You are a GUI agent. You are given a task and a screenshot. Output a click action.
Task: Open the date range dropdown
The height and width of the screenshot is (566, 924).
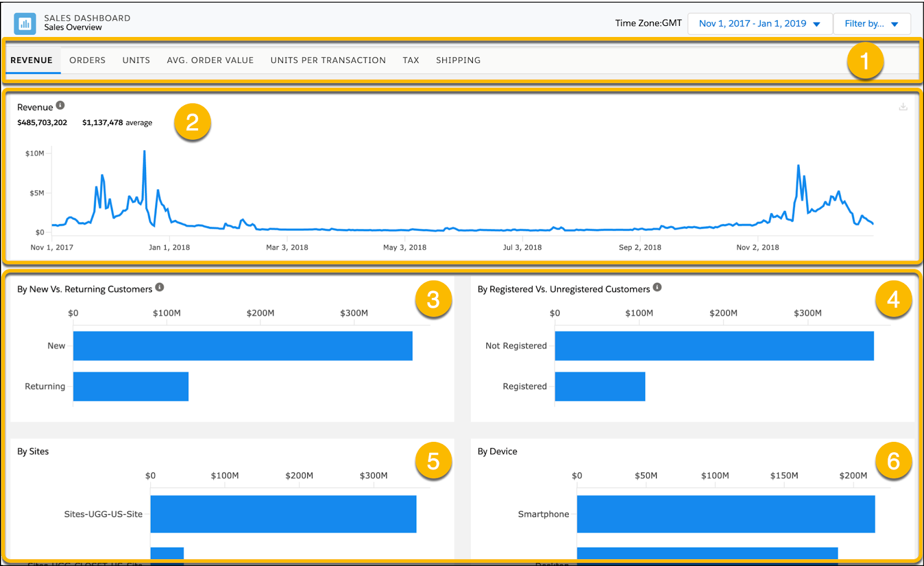click(760, 24)
